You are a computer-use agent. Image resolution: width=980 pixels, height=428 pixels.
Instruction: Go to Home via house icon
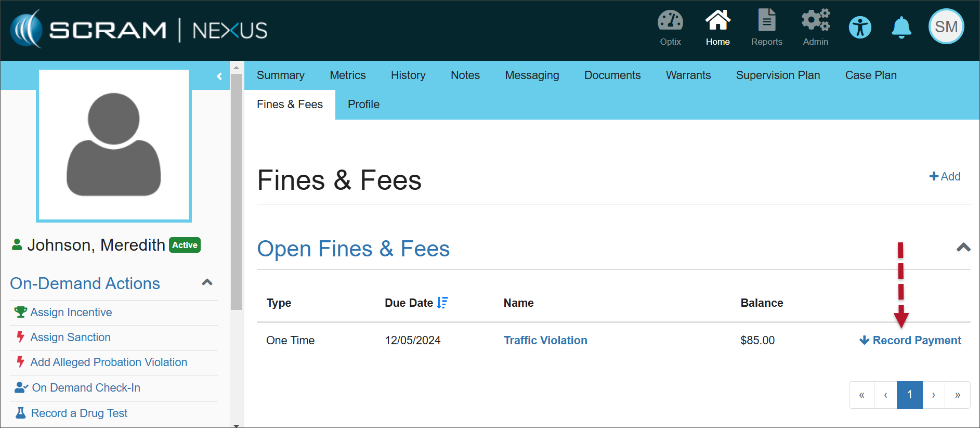[717, 22]
